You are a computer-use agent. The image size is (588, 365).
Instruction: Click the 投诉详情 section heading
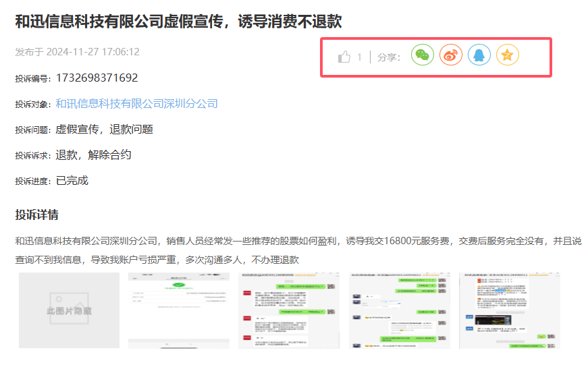click(36, 215)
